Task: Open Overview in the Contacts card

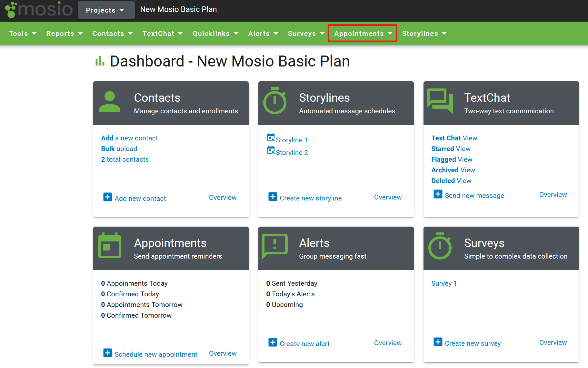Action: 223,198
